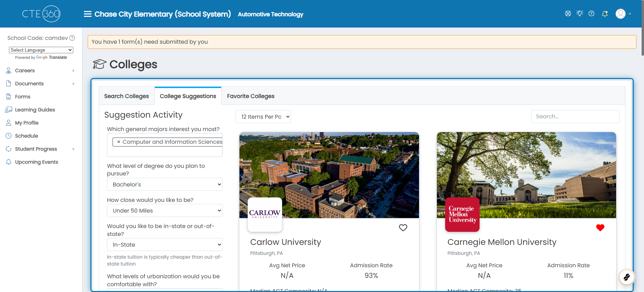Viewport: 644px width, 292px height.
Task: Open the degree level Bachelor's dropdown
Action: tap(165, 184)
